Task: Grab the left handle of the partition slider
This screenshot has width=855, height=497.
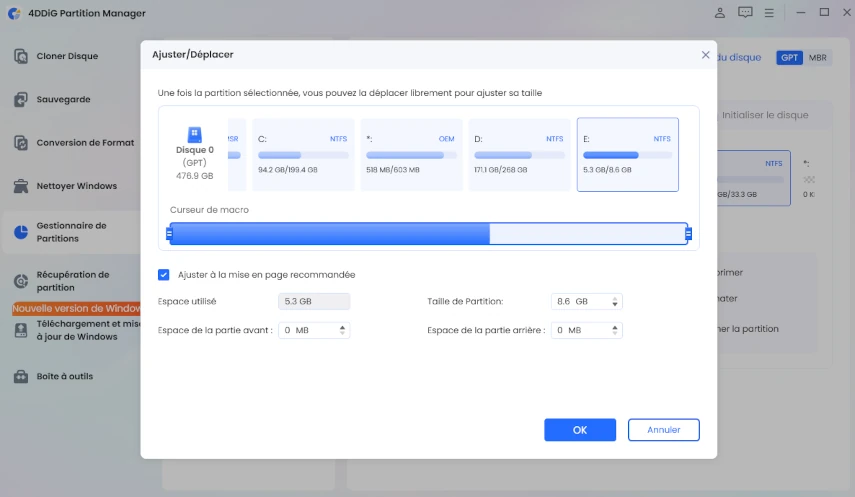Action: (169, 234)
